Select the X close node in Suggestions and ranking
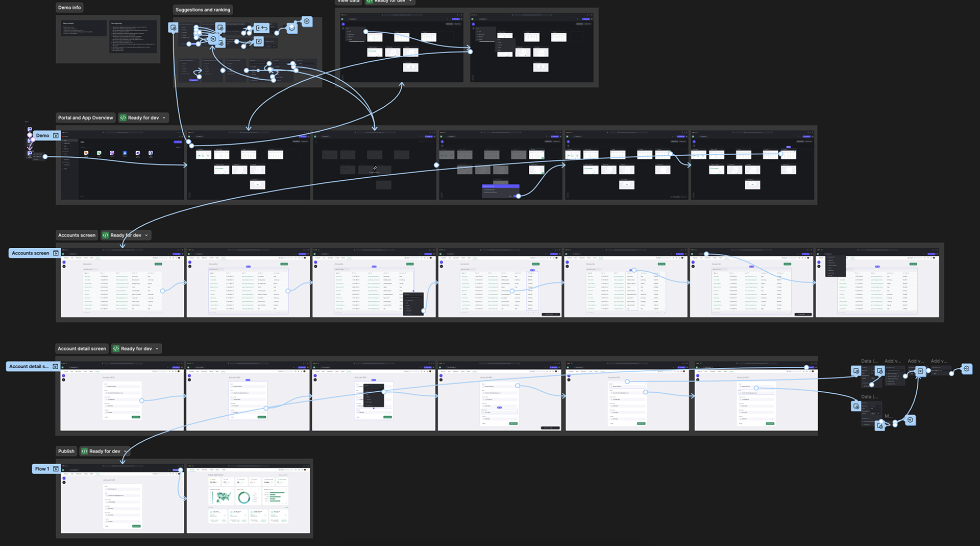Viewport: 980px width, 546px height. [259, 42]
